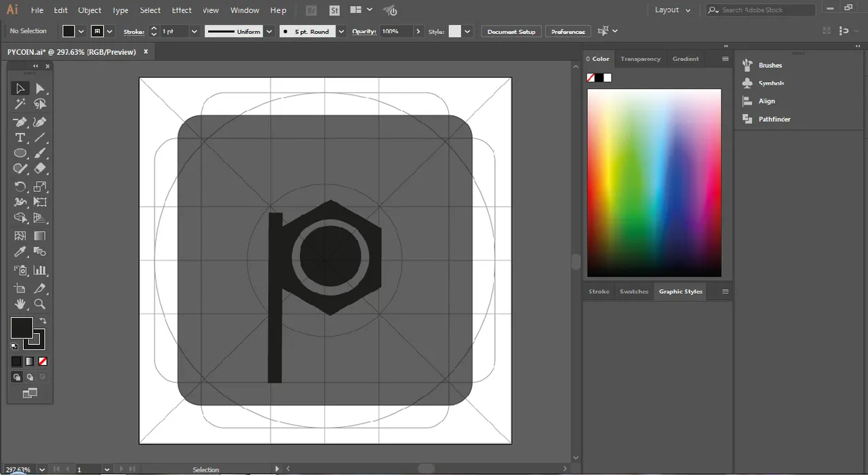
Task: Choose the Eraser tool
Action: [40, 168]
